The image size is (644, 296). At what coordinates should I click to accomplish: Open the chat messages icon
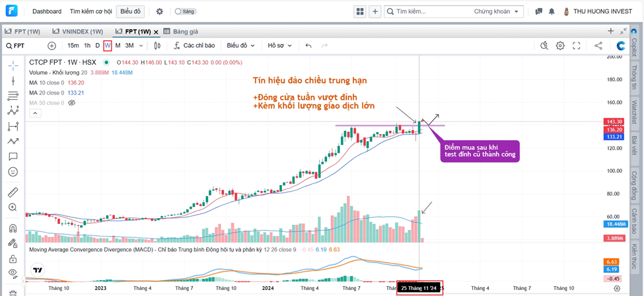(539, 11)
